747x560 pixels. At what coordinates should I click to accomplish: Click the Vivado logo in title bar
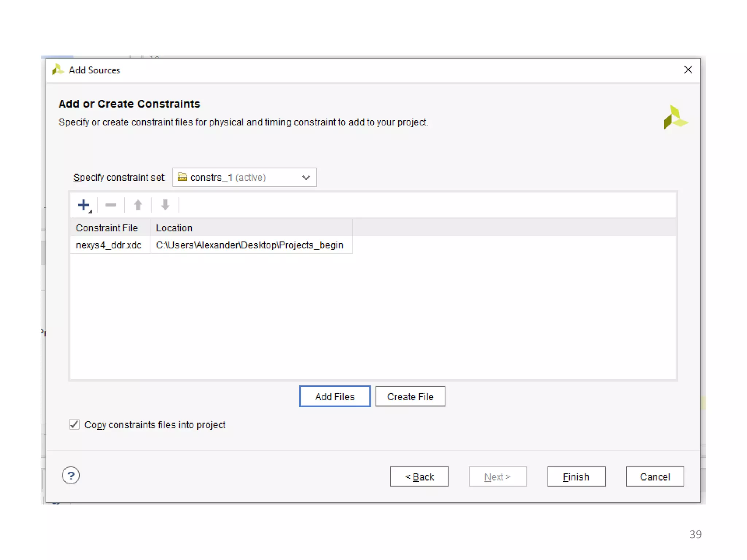click(58, 70)
